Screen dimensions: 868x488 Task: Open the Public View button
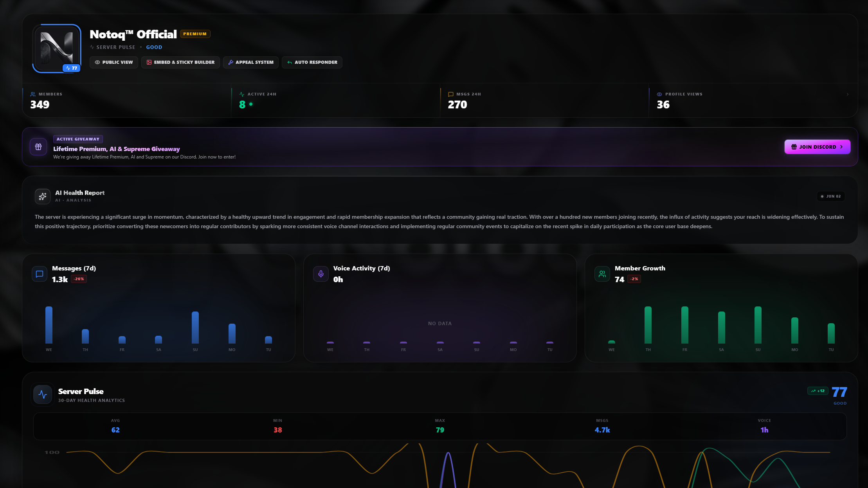pyautogui.click(x=114, y=62)
